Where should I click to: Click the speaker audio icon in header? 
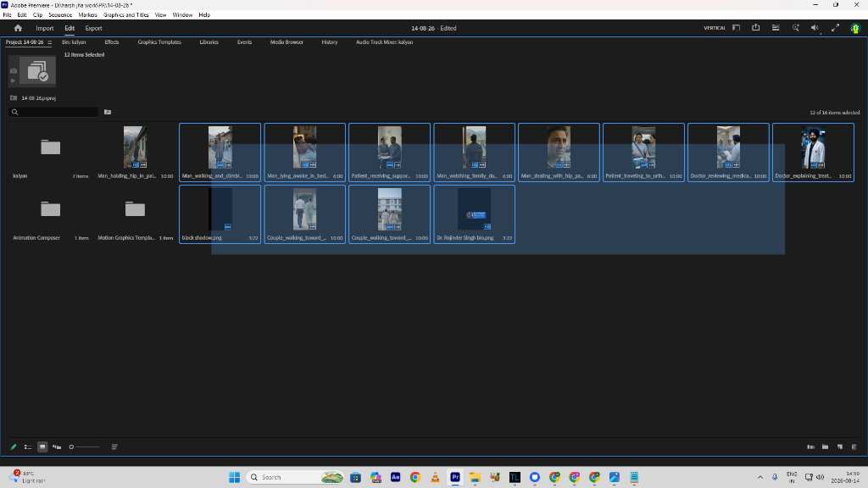815,28
